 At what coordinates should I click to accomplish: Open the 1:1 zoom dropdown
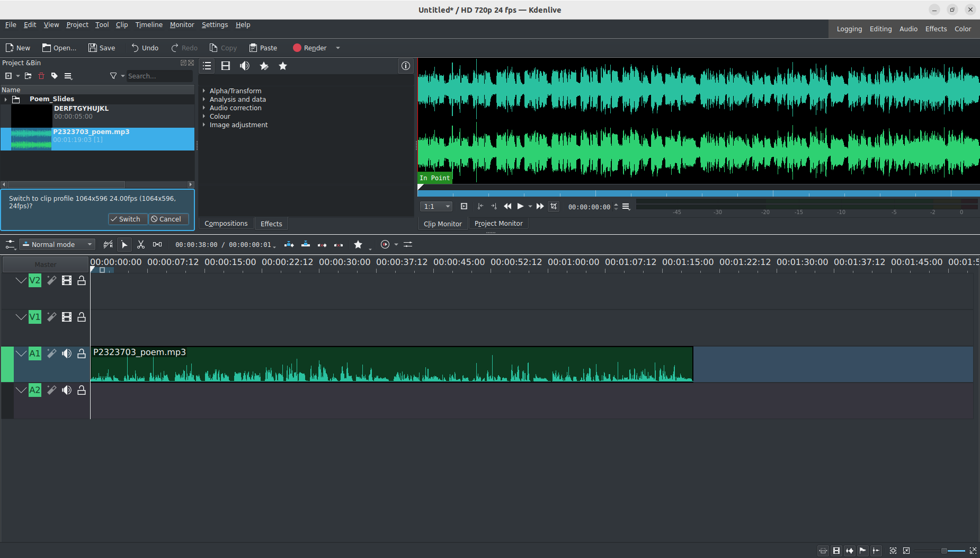coord(436,207)
